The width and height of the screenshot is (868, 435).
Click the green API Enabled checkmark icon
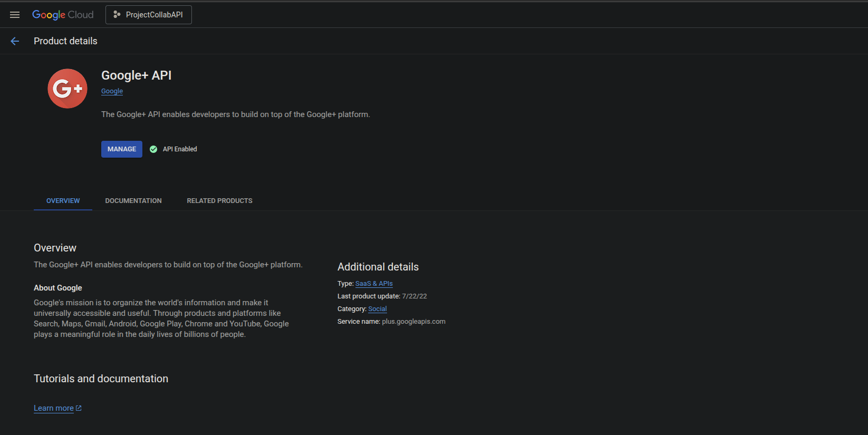pyautogui.click(x=153, y=149)
